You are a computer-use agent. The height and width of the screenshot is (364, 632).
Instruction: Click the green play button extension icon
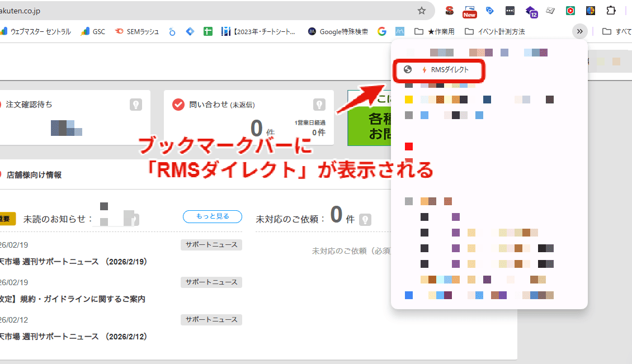570,11
